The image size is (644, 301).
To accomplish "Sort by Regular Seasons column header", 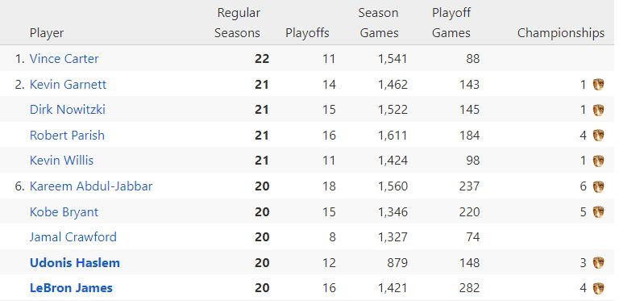I will click(x=238, y=23).
